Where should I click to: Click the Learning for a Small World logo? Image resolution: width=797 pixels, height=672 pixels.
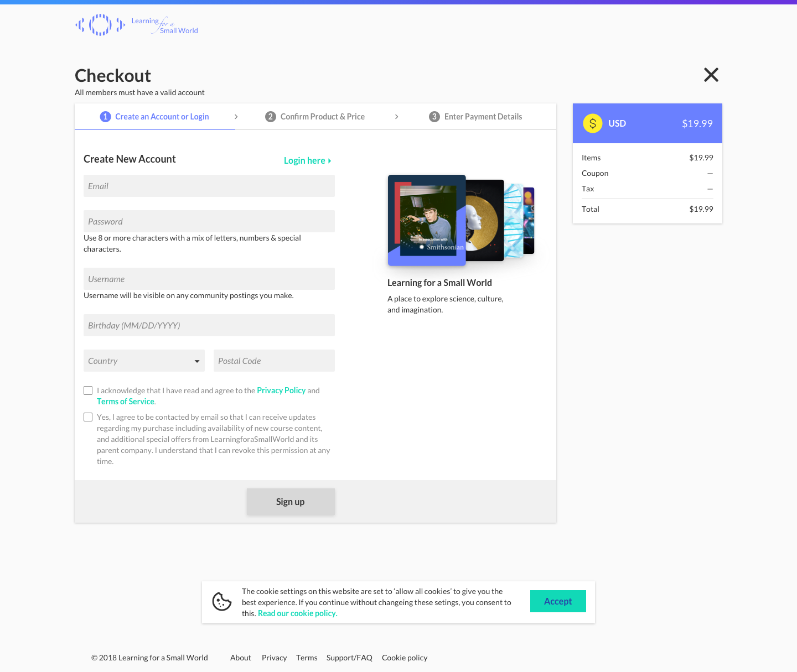click(x=137, y=25)
